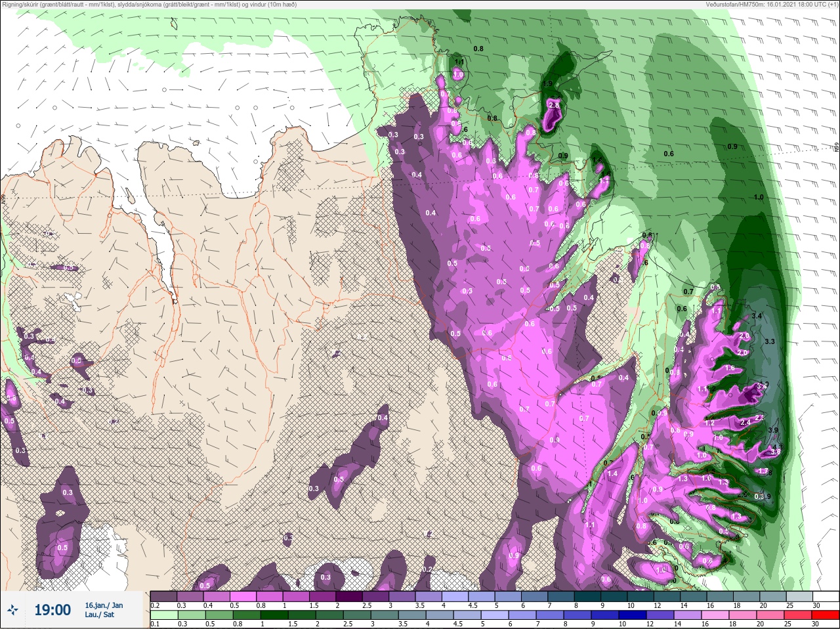Select the bright pink 0.5 swatch in upper legend
Image resolution: width=840 pixels, height=629 pixels.
tap(244, 596)
